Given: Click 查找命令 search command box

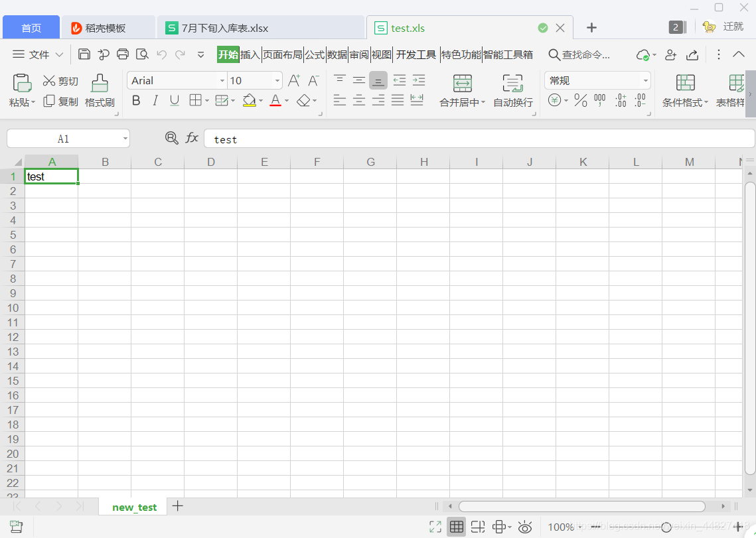Looking at the screenshot, I should tap(579, 55).
